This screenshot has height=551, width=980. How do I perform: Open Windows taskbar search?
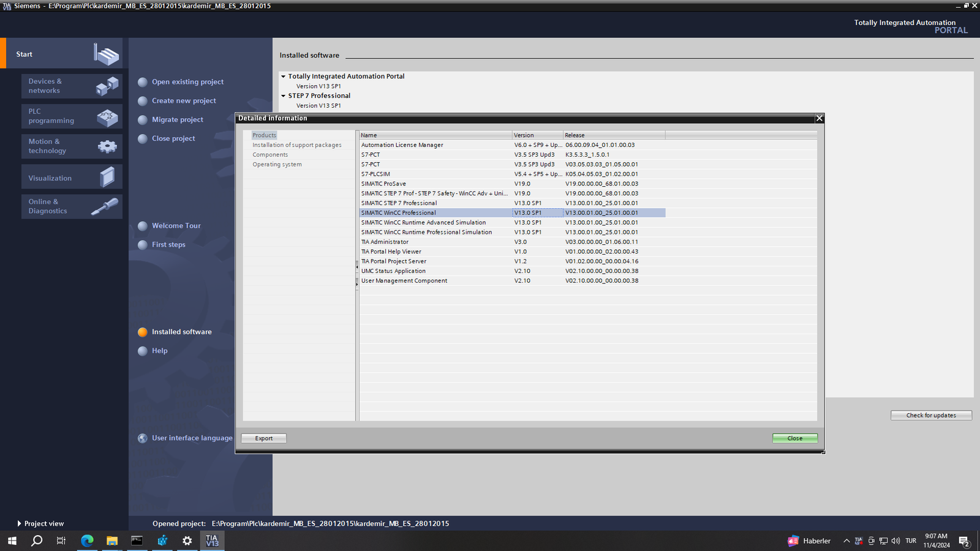click(37, 541)
